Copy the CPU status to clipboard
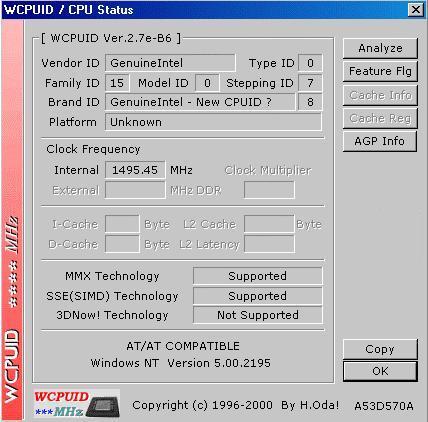The image size is (428, 422). click(380, 349)
